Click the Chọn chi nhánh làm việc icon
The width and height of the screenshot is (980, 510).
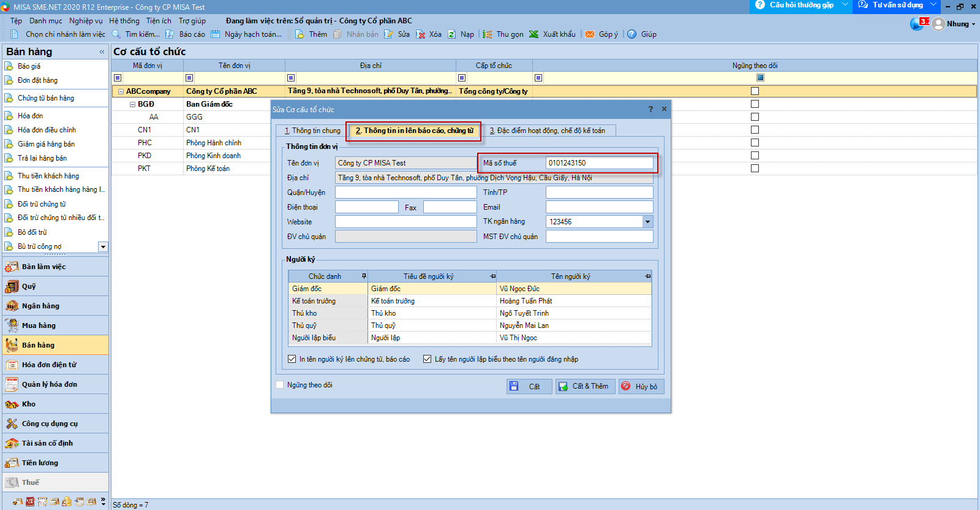(x=15, y=34)
